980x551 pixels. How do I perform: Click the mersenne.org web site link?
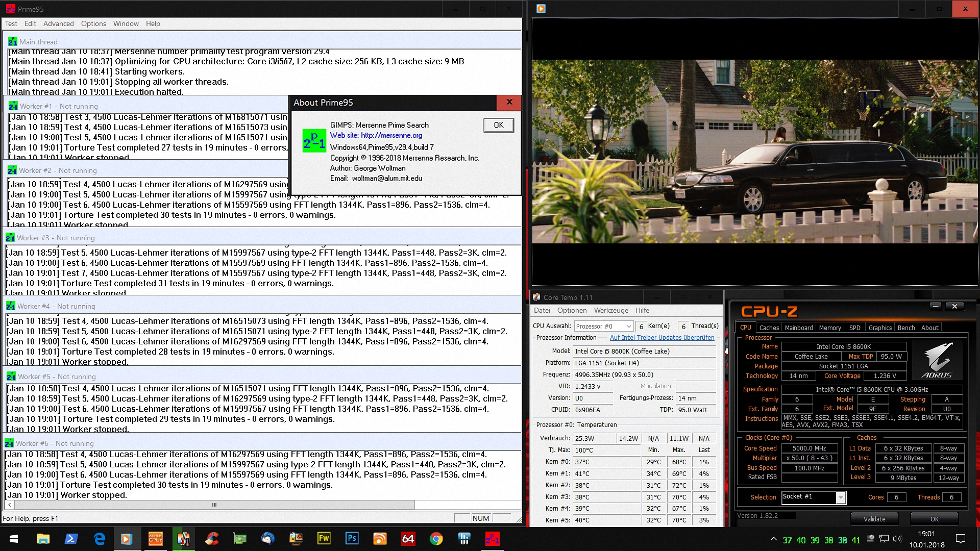click(391, 136)
